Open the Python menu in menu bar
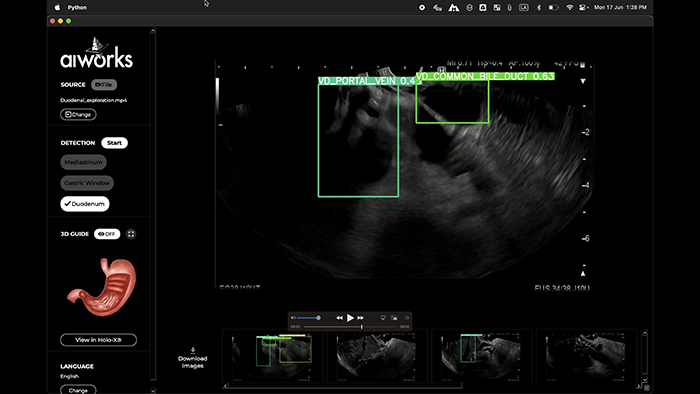Screen dimensions: 700x394 77,8
